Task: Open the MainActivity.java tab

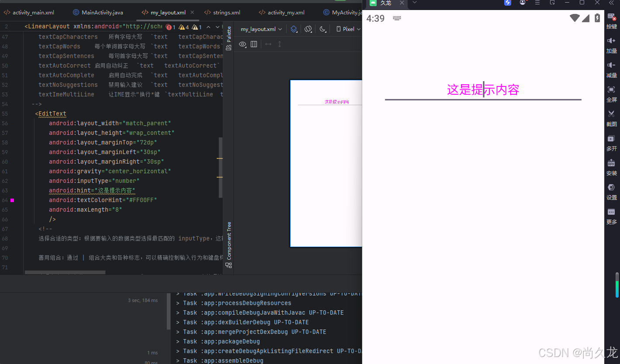Action: pos(98,13)
